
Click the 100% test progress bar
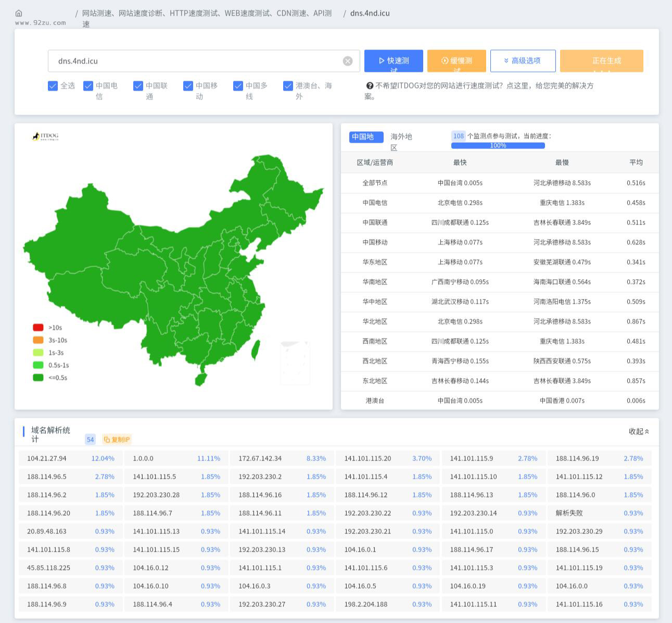pos(498,145)
